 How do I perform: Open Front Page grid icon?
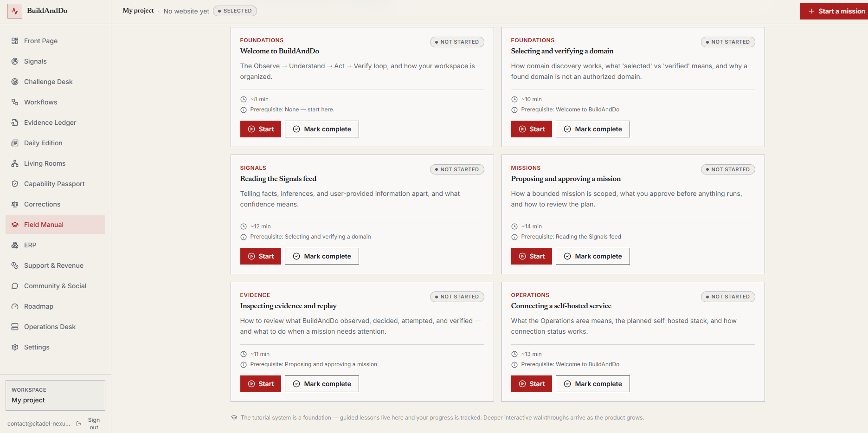tap(15, 41)
